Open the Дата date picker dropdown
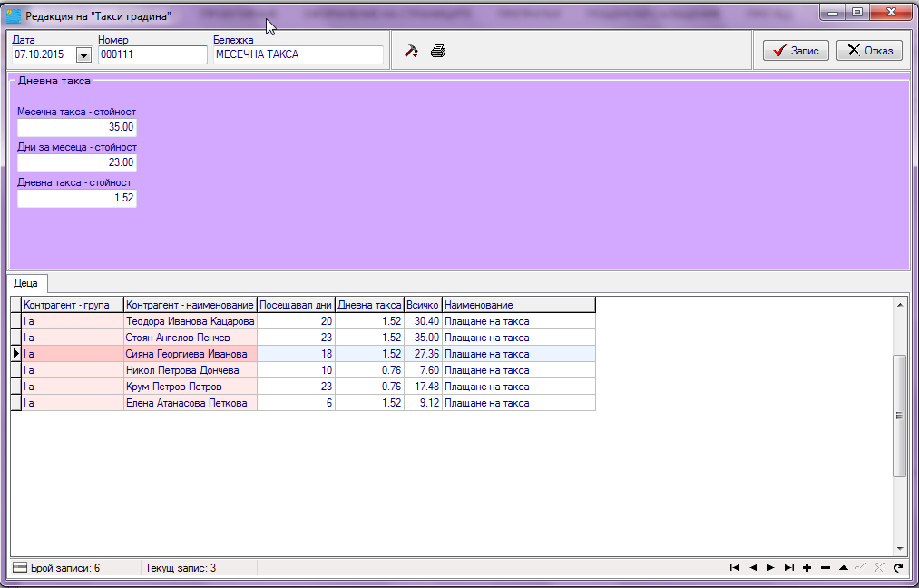Image resolution: width=919 pixels, height=588 pixels. 83,55
